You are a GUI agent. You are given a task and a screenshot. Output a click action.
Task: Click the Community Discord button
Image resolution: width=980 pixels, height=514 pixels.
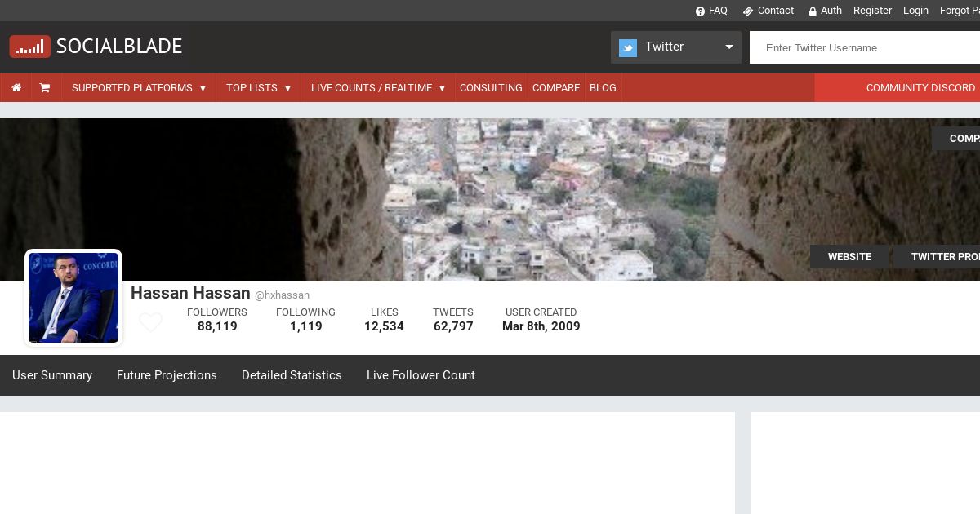(920, 88)
